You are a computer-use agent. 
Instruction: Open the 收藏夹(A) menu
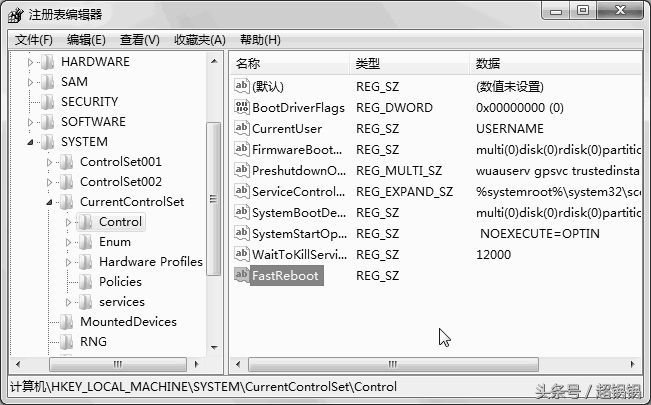(x=200, y=40)
